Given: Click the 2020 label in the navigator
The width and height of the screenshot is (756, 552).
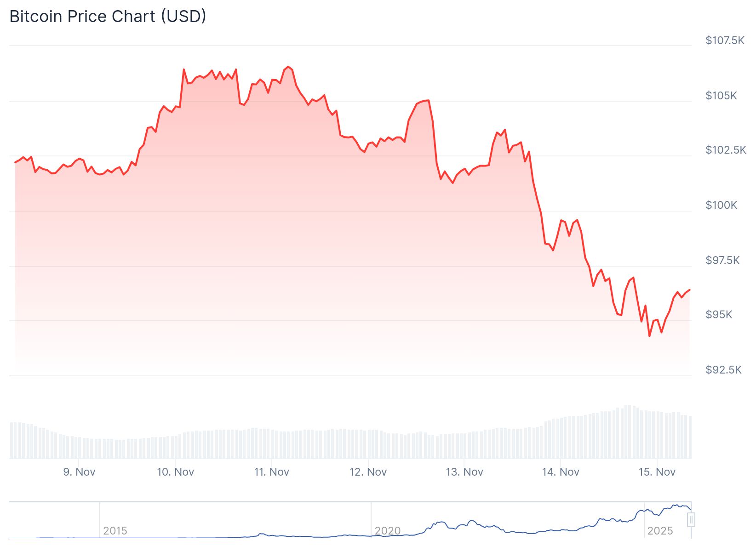Looking at the screenshot, I should pos(388,531).
